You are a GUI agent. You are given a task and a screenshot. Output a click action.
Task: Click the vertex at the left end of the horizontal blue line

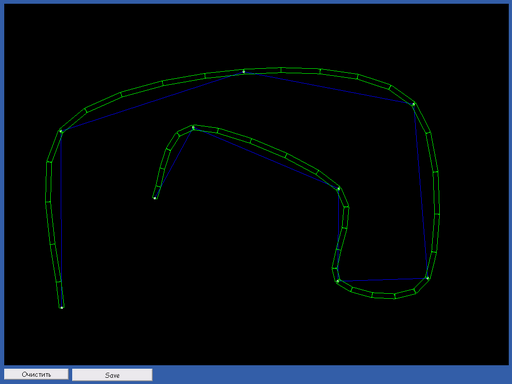[x=338, y=281]
